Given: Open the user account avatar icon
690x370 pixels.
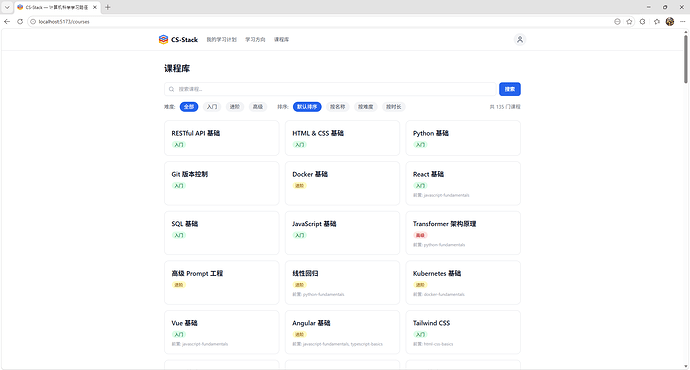Looking at the screenshot, I should tap(520, 40).
